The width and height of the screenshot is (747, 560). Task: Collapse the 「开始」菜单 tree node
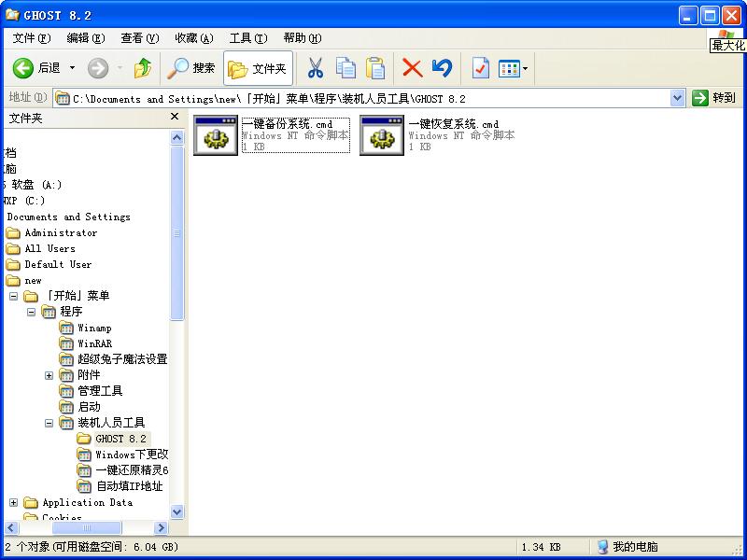coord(13,296)
